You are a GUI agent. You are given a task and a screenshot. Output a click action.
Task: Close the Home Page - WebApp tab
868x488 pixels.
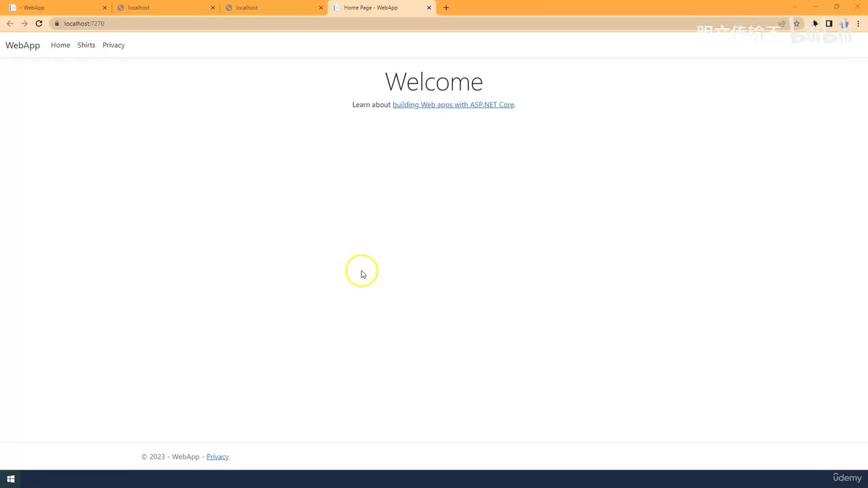(429, 7)
